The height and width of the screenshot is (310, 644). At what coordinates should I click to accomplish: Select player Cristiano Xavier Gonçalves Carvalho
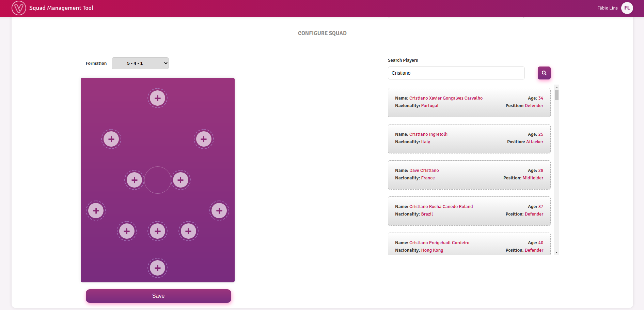469,102
